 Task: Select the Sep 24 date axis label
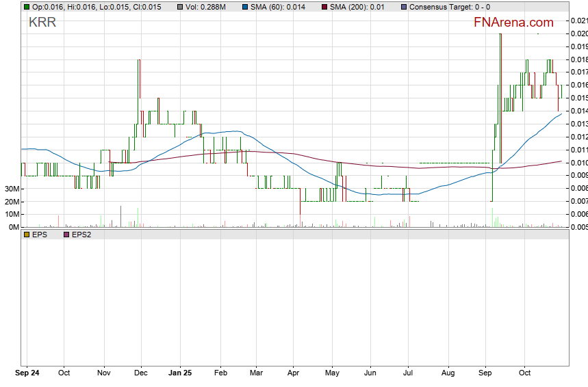tap(27, 373)
